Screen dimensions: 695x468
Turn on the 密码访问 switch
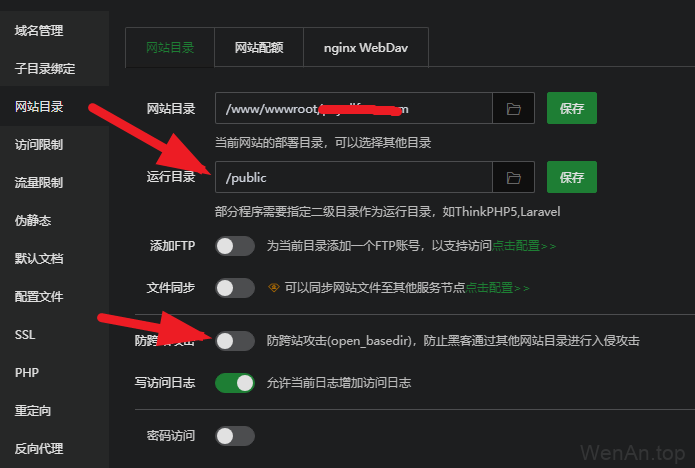pos(235,436)
